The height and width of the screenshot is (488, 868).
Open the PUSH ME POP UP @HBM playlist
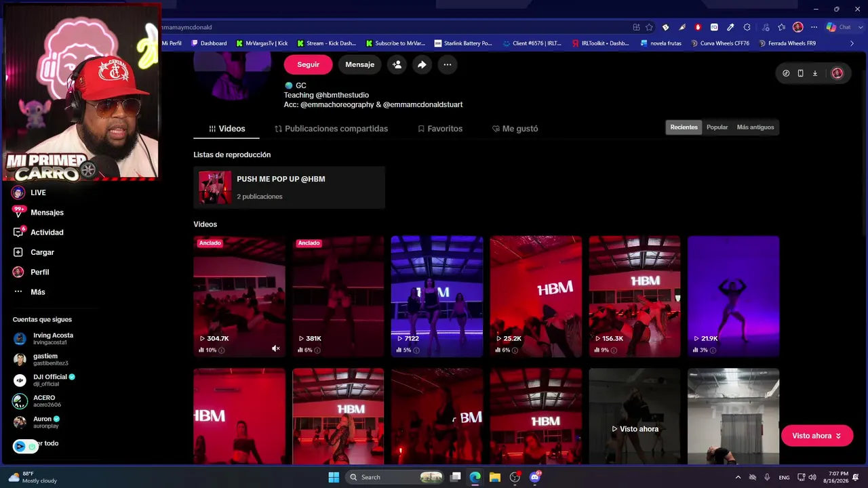point(289,188)
